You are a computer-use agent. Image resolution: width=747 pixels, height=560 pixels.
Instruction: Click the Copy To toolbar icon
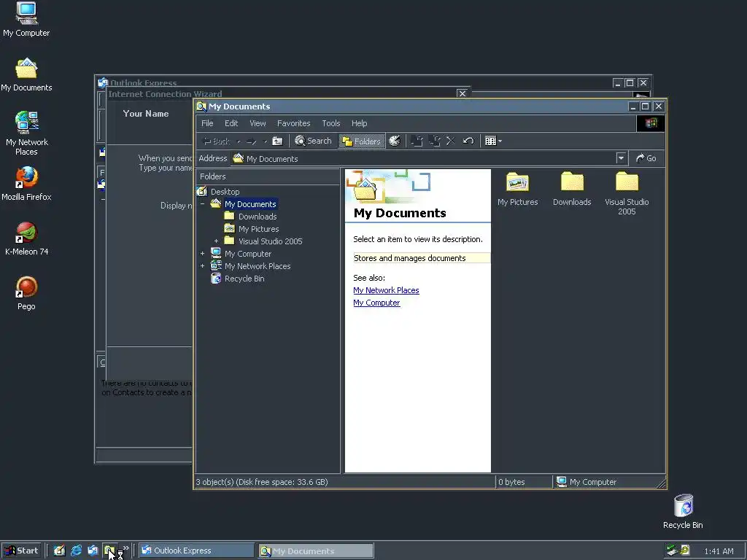(x=434, y=141)
